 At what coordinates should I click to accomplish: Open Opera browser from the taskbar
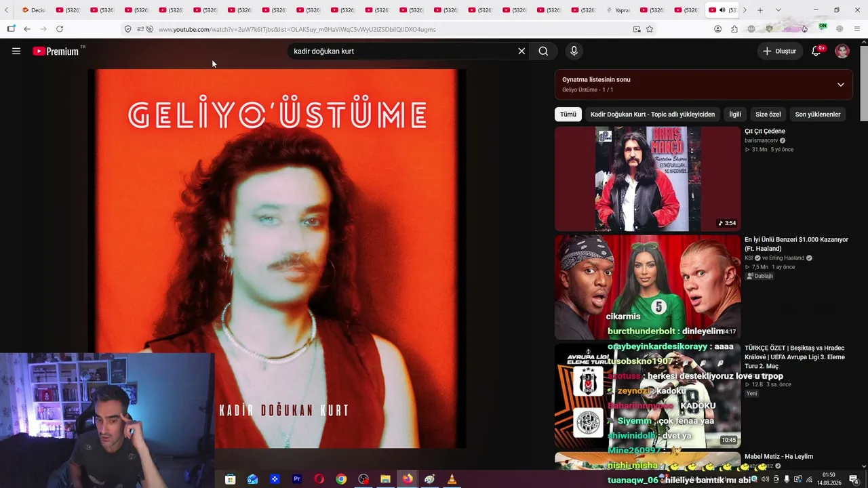point(319,479)
